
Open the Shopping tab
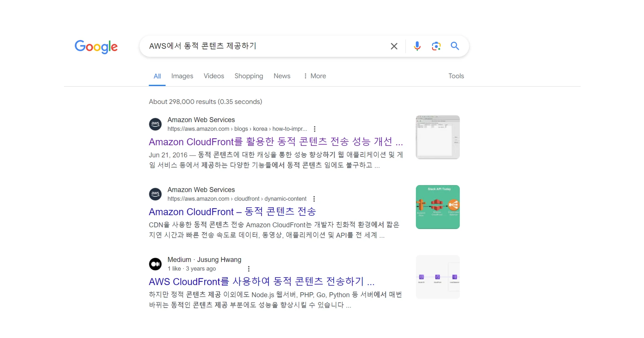pos(249,76)
